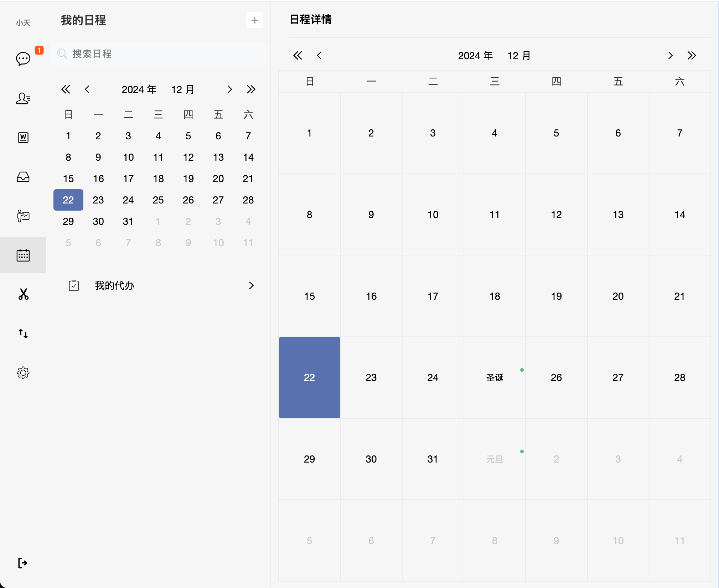Click the 日程详情 heading
The height and width of the screenshot is (588, 719).
[311, 20]
